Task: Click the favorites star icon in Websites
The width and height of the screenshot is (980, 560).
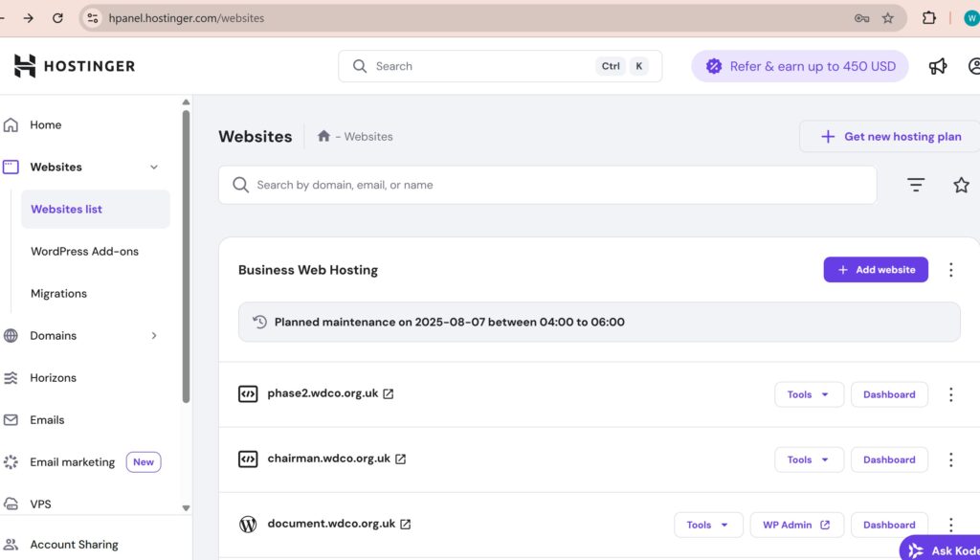Action: [961, 186]
